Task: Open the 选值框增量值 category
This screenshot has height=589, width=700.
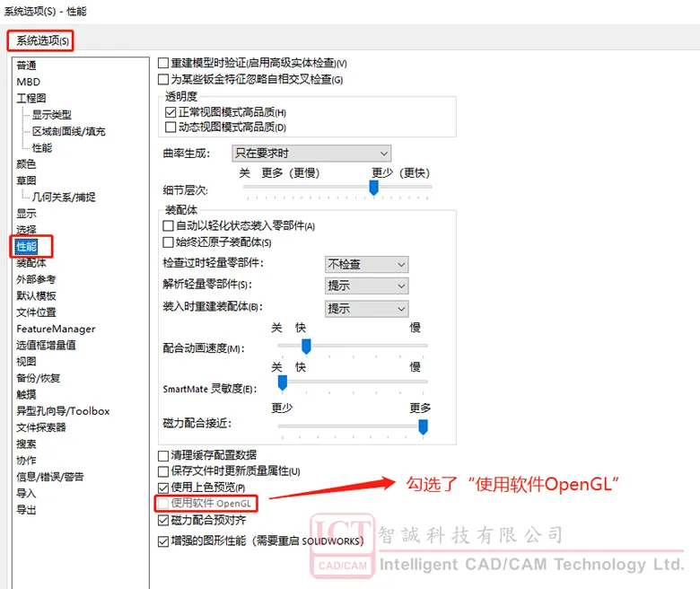Action: tap(46, 345)
